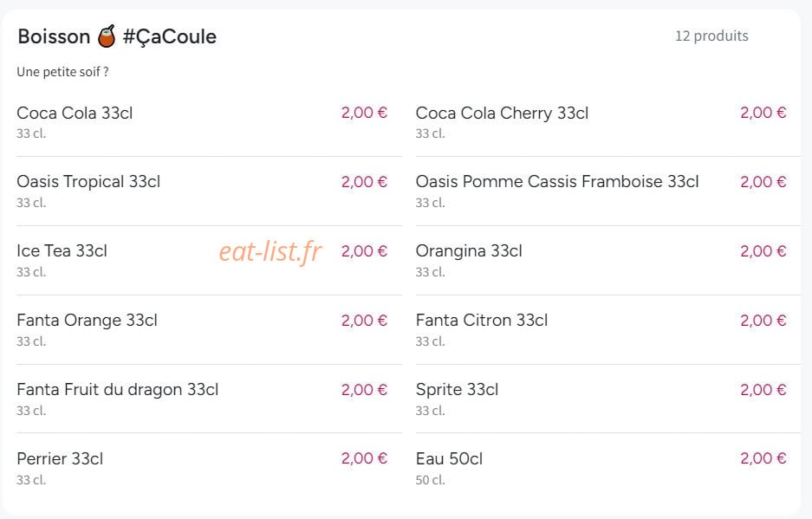Click the mate drink emoji icon
The width and height of the screenshot is (812, 519).
[107, 36]
